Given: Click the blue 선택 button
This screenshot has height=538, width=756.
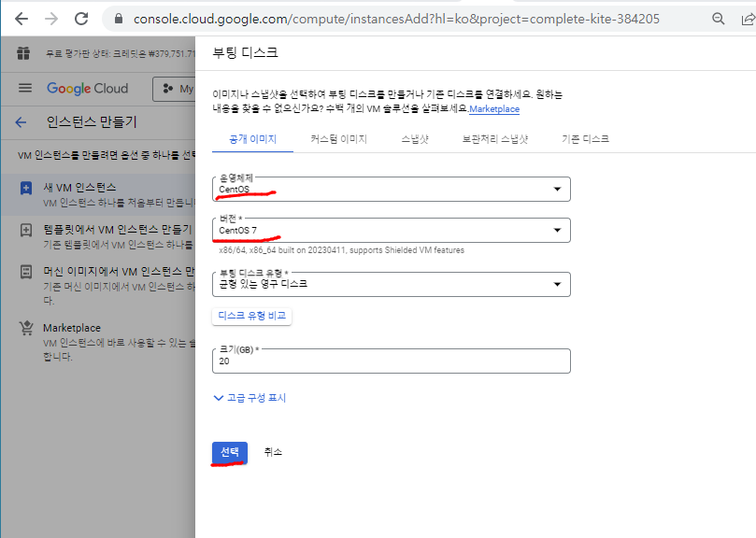Looking at the screenshot, I should pyautogui.click(x=230, y=453).
